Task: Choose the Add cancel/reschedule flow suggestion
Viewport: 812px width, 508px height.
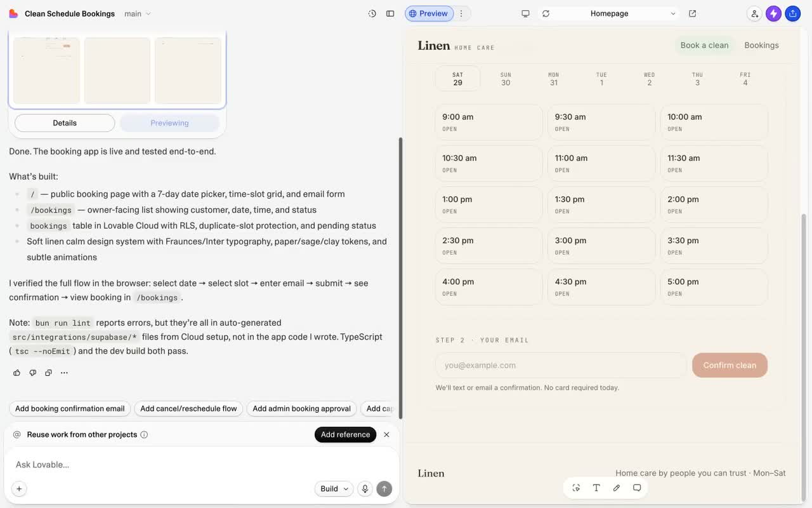Action: [x=188, y=409]
